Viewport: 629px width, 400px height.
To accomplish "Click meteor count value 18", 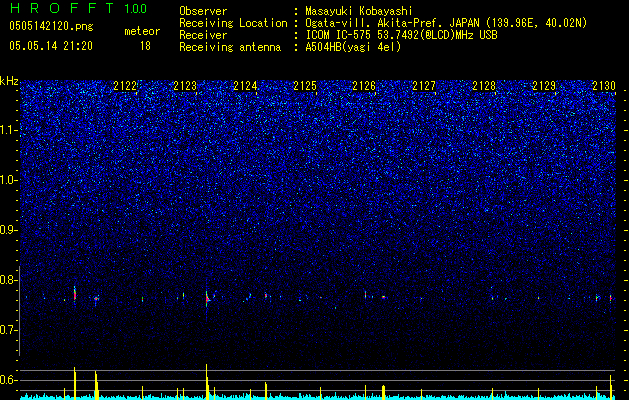I will pos(145,46).
